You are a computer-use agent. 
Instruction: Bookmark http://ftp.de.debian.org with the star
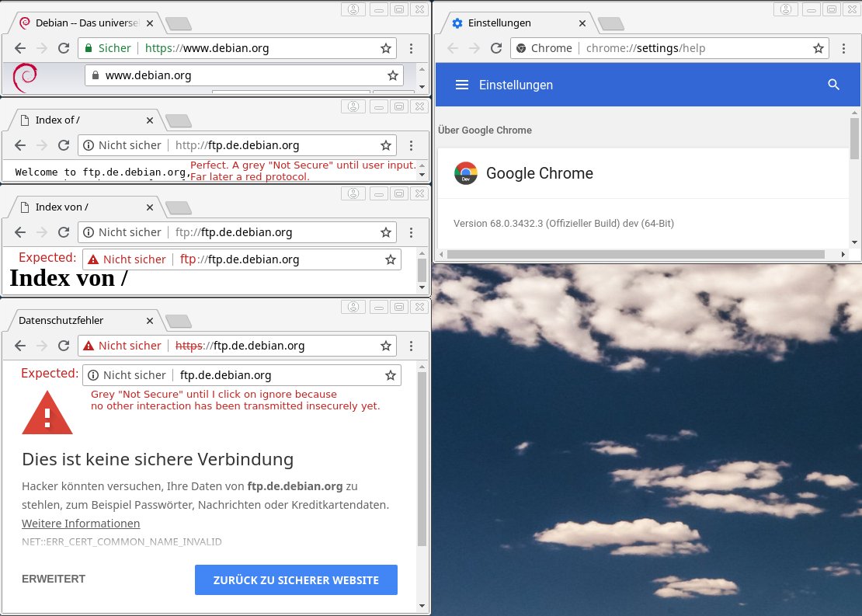coord(386,145)
